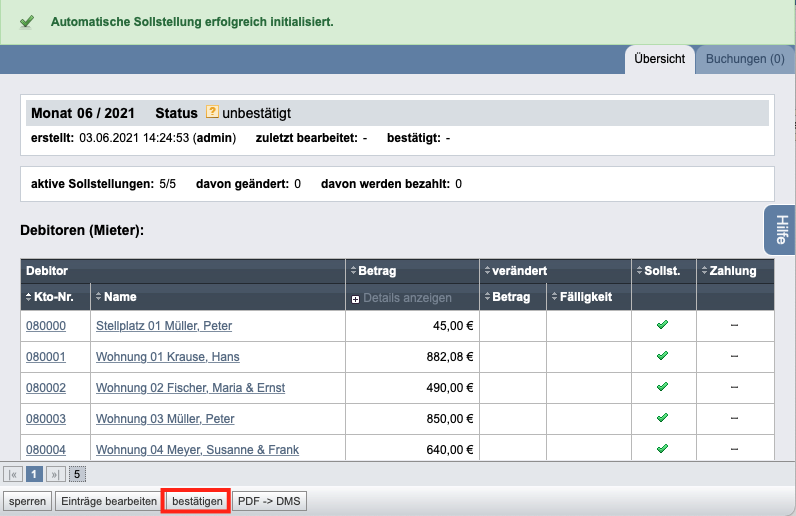Click the yellow question-mark status icon

pos(212,112)
